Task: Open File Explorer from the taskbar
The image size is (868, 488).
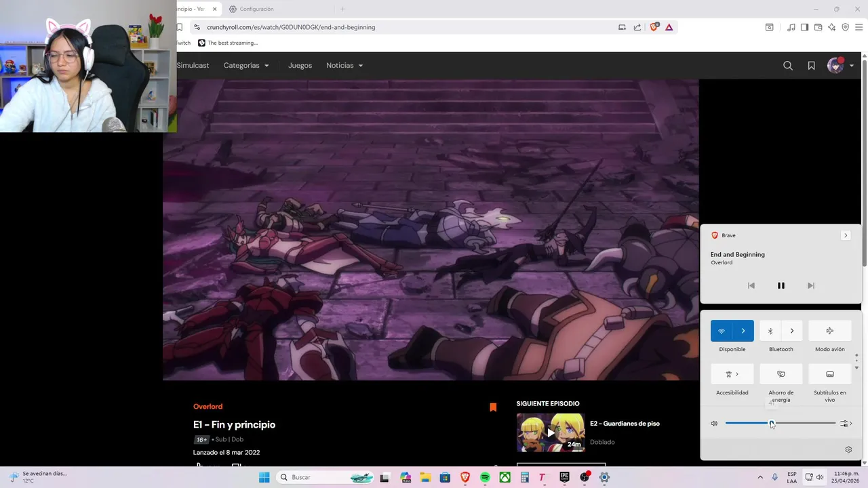Action: coord(425,477)
